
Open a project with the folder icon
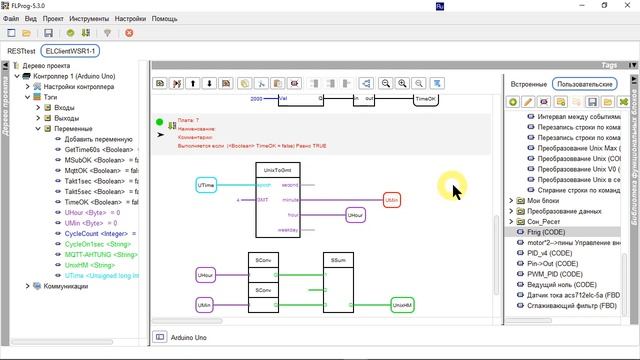pyautogui.click(x=27, y=33)
